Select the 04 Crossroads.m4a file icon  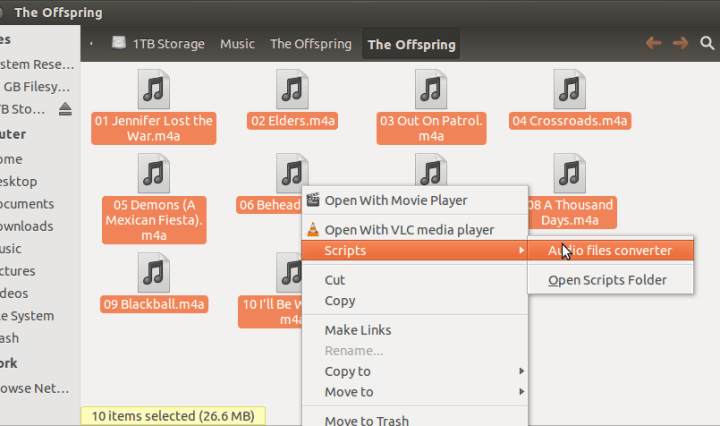(x=569, y=89)
